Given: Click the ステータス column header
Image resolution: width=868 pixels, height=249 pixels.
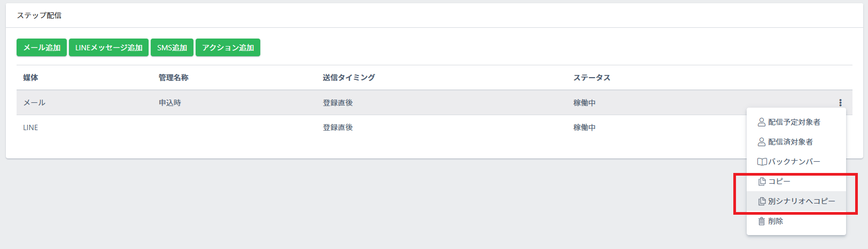Looking at the screenshot, I should click(x=592, y=78).
